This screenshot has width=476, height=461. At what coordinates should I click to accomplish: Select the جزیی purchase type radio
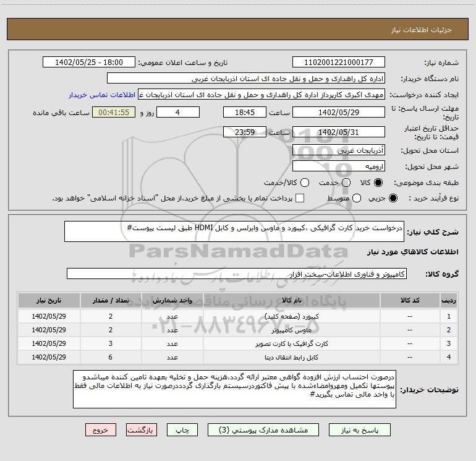[x=393, y=198]
